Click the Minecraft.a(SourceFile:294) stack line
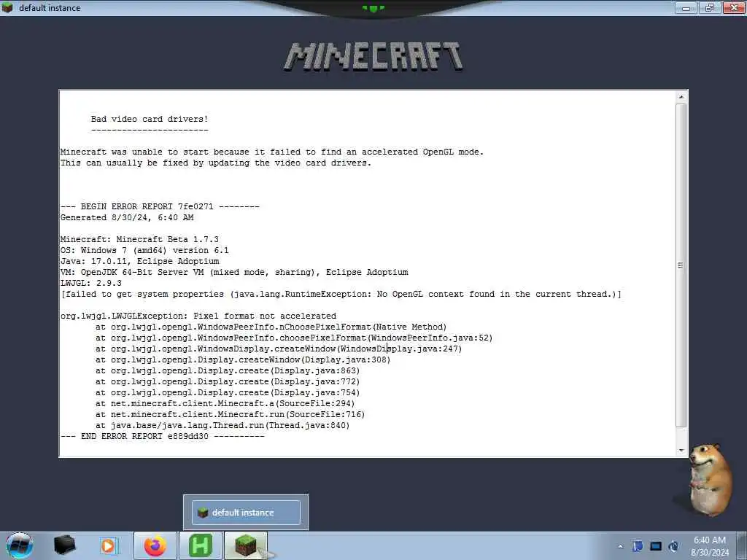Image resolution: width=747 pixels, height=560 pixels. point(225,404)
